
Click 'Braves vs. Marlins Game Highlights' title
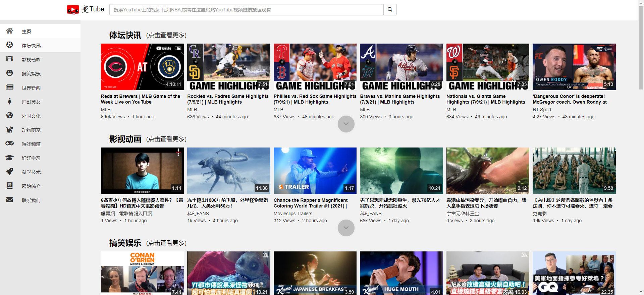pyautogui.click(x=400, y=99)
